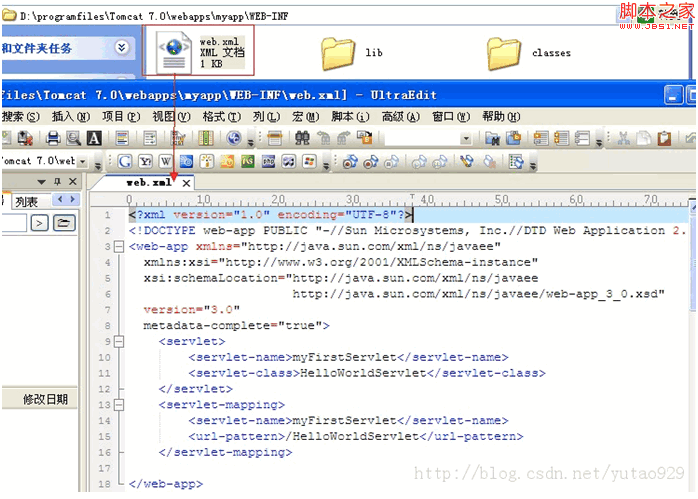Screen dimensions: 698x499
Task: Click the print icon in UltraEdit toolbar
Action: point(54,139)
